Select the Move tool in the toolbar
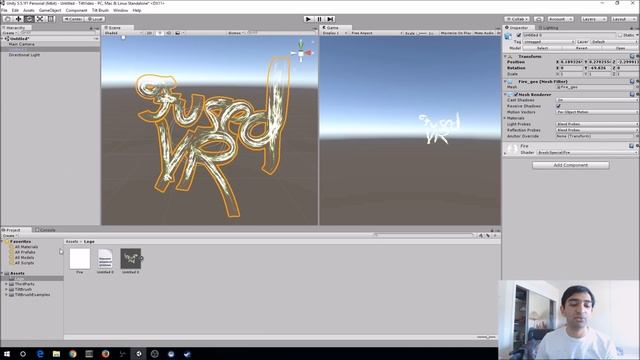Screen dimensions: 640x360 coord(18,19)
